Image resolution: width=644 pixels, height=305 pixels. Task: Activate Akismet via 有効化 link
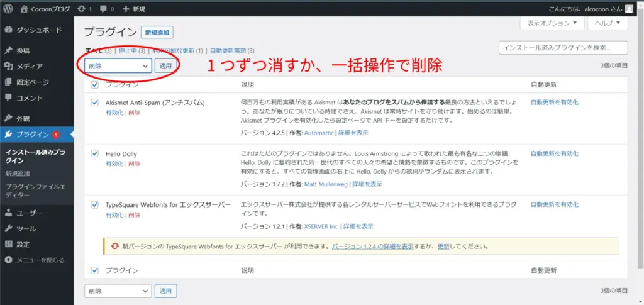click(x=114, y=113)
